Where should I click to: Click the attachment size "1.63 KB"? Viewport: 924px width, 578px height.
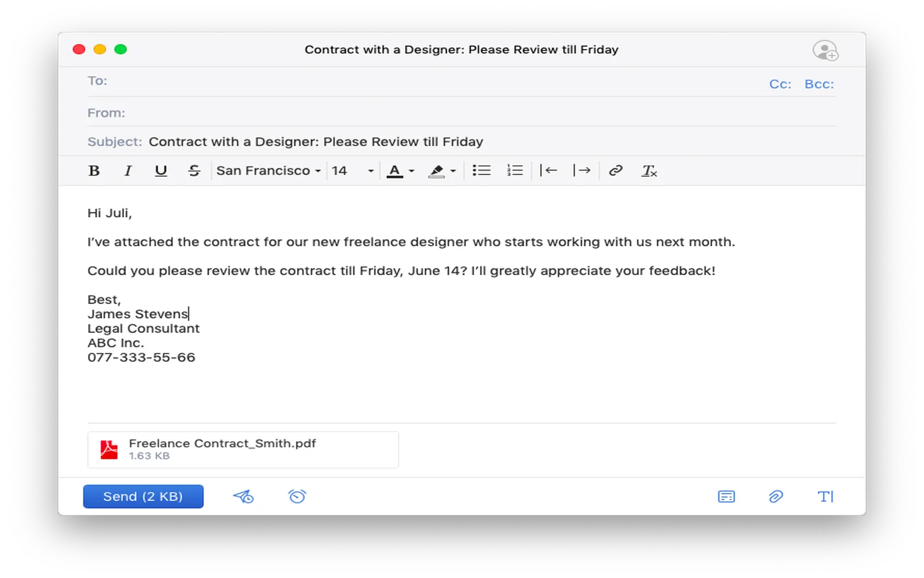click(x=149, y=456)
